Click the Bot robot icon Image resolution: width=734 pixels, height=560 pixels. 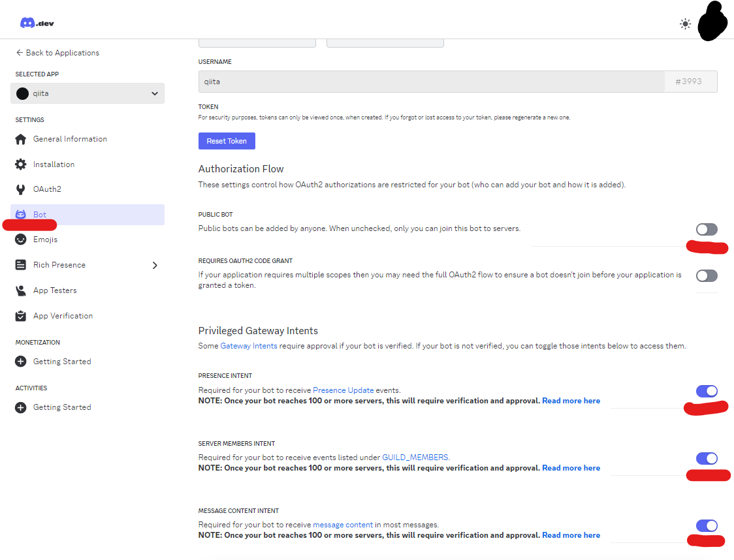click(21, 214)
